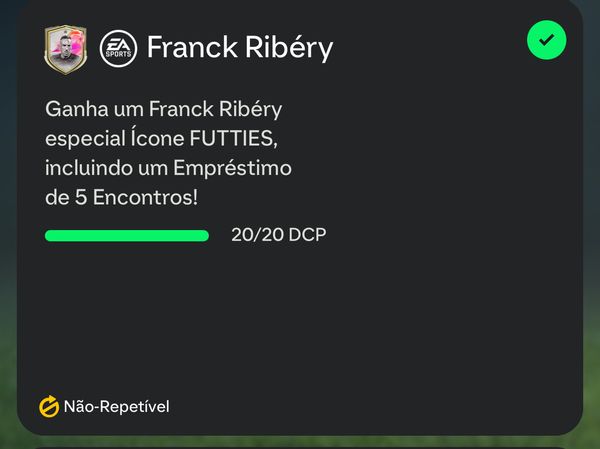
Task: Click the Franck Ribéry player card thumbnail
Action: coord(65,49)
